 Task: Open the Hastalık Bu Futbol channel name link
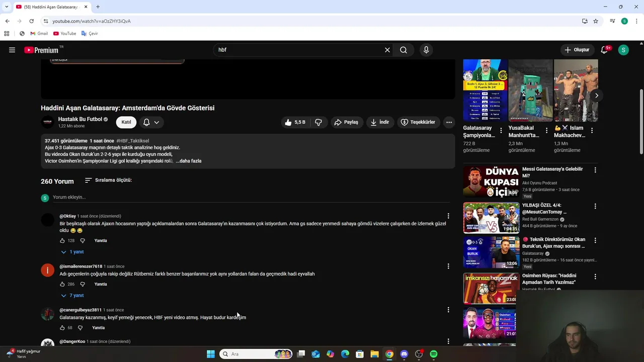point(80,119)
